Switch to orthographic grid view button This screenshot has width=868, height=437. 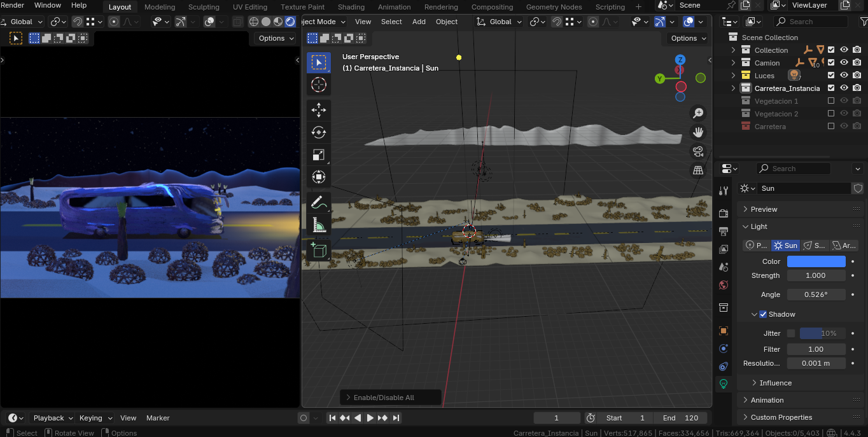[x=698, y=170]
